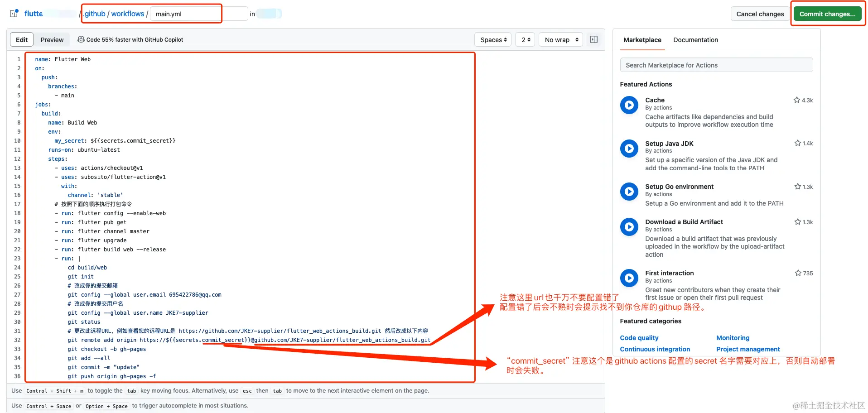Viewport: 868px width, 413px height.
Task: Click the Cache action play icon
Action: 629,106
